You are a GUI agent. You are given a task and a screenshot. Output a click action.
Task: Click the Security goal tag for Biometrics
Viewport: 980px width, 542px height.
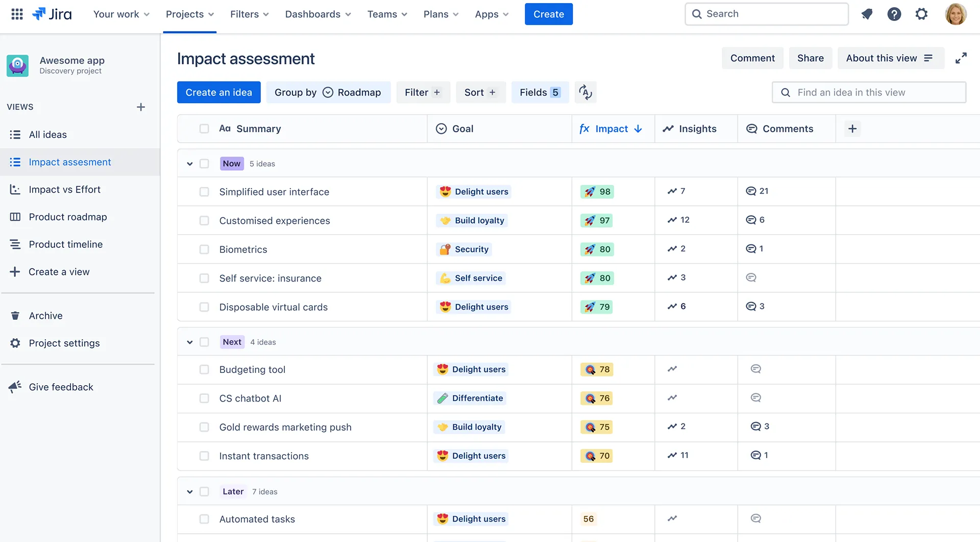[464, 249]
